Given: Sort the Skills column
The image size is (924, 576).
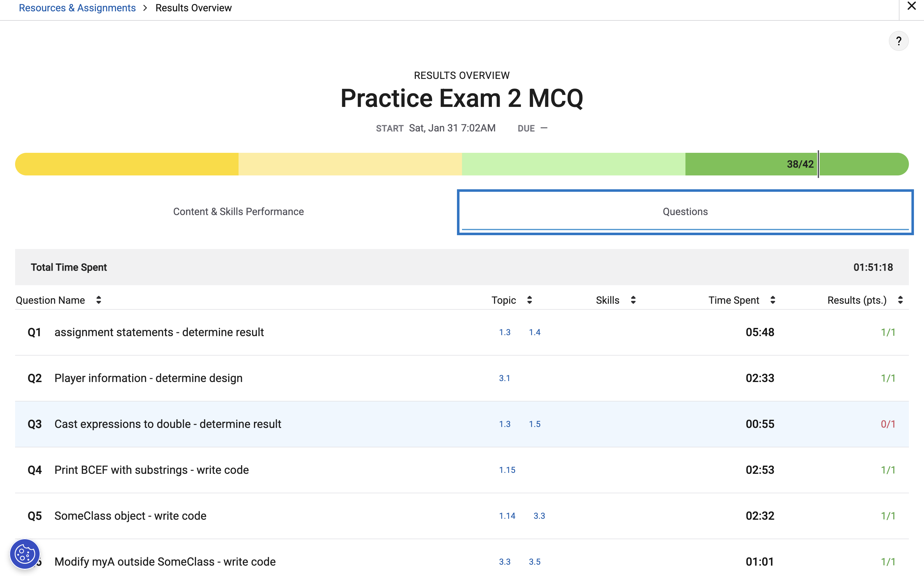Looking at the screenshot, I should 633,300.
